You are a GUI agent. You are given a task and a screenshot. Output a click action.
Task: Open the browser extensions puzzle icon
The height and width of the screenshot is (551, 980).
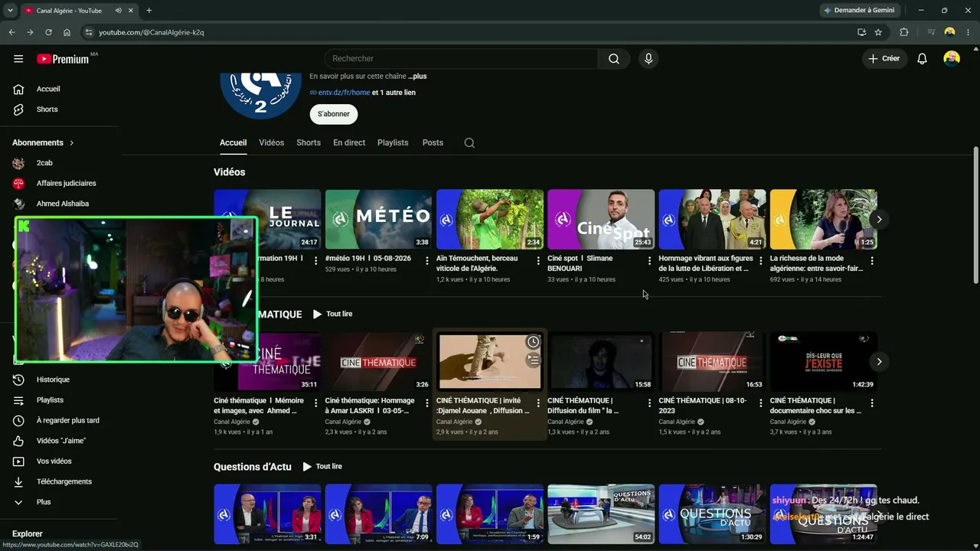[x=904, y=32]
